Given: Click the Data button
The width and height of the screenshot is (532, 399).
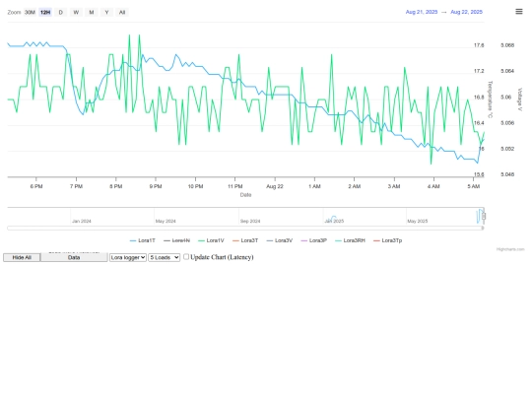Looking at the screenshot, I should coord(74,257).
